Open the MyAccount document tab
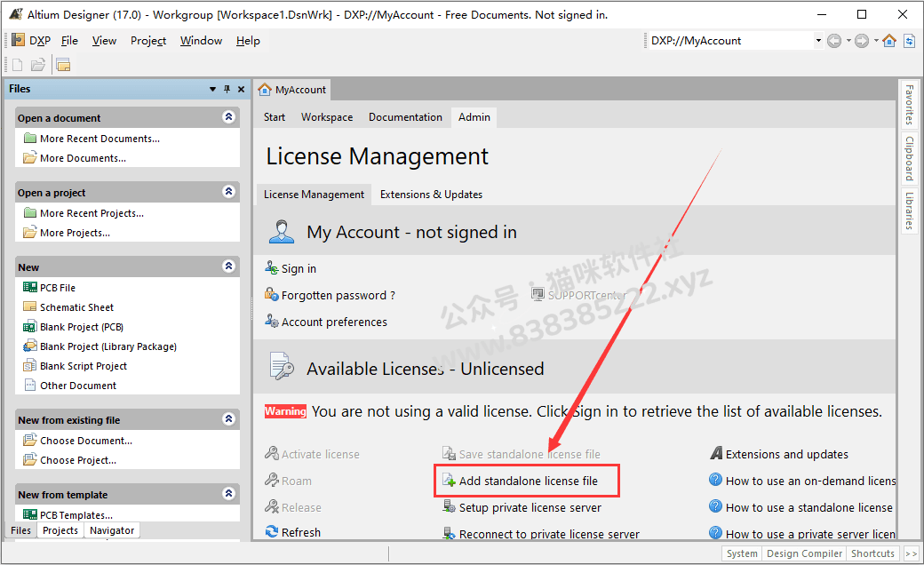 coord(293,90)
